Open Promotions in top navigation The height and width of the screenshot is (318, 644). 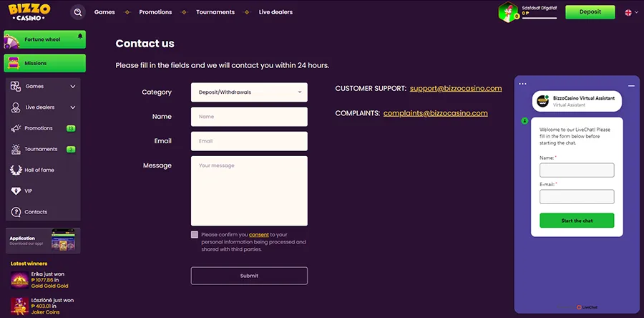[156, 12]
